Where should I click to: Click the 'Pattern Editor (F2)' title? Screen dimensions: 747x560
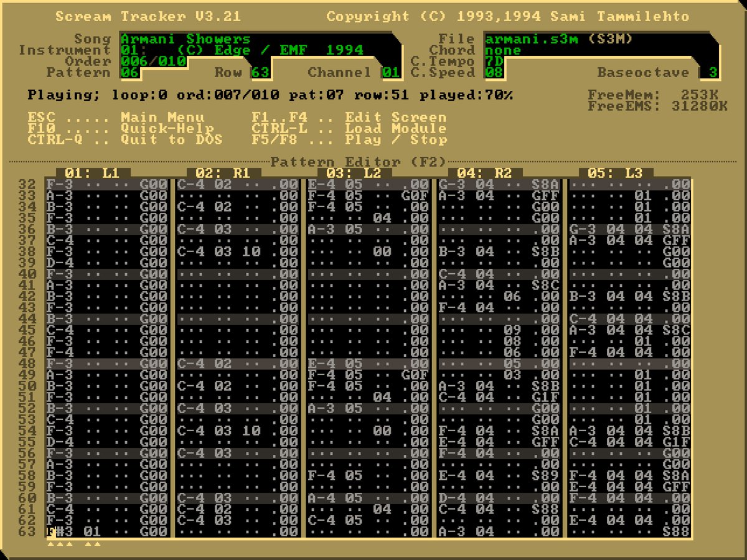[359, 162]
